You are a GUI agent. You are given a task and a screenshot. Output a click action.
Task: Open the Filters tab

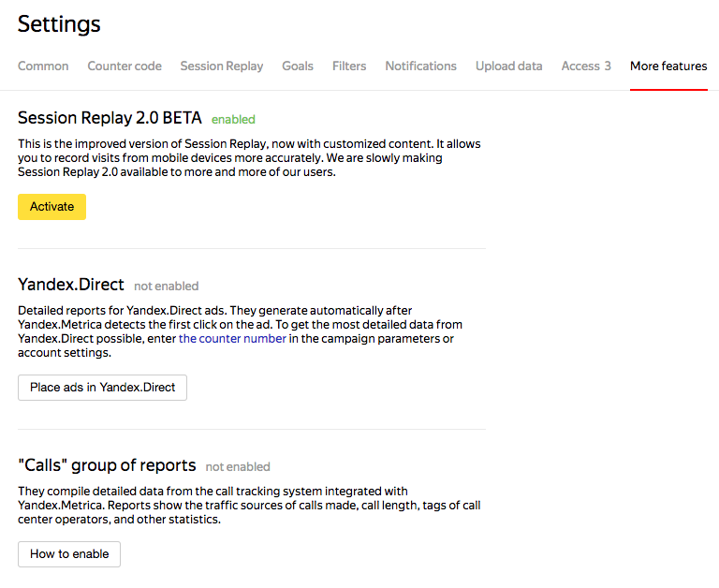coord(349,66)
